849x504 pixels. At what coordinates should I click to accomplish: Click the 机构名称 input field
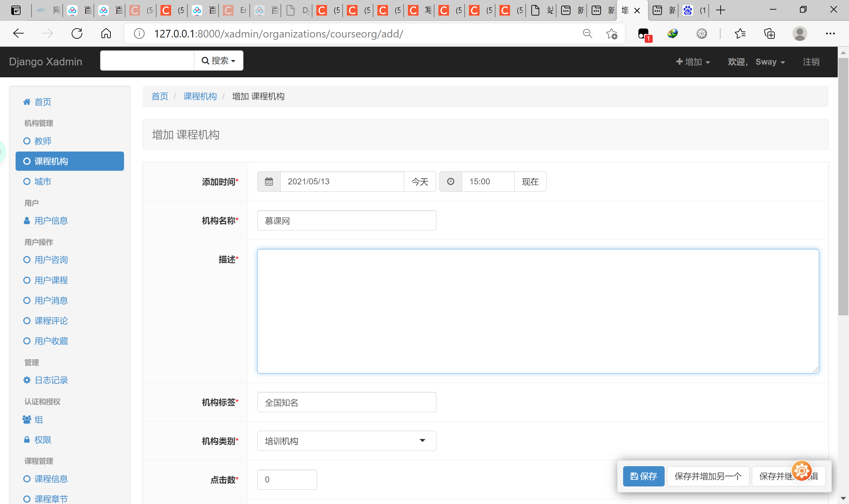(346, 220)
